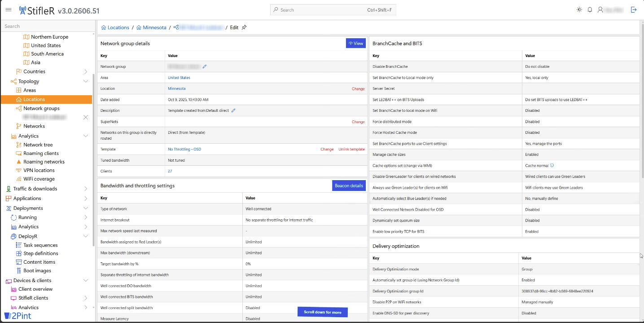Click the 'Well connected' network type value
Screen dimensions: 644x323
coord(258,209)
